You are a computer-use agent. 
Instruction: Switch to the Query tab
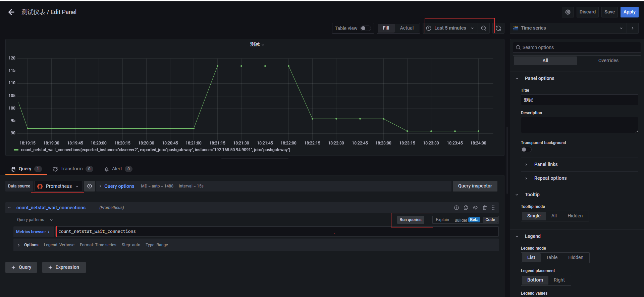tap(26, 169)
